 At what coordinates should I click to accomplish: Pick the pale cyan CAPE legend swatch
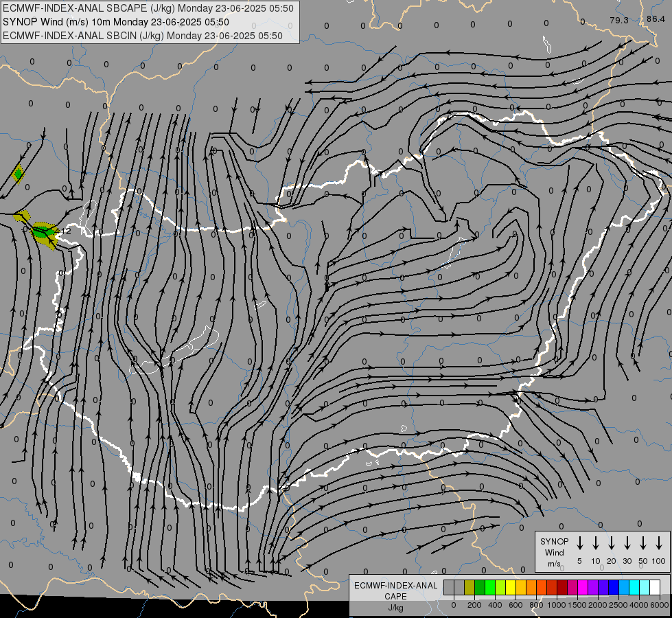click(644, 587)
